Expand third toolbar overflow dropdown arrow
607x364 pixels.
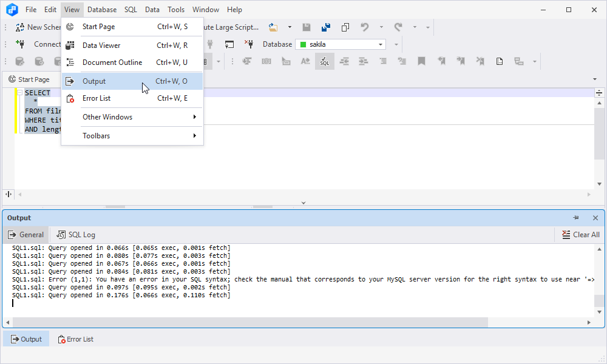tap(535, 61)
